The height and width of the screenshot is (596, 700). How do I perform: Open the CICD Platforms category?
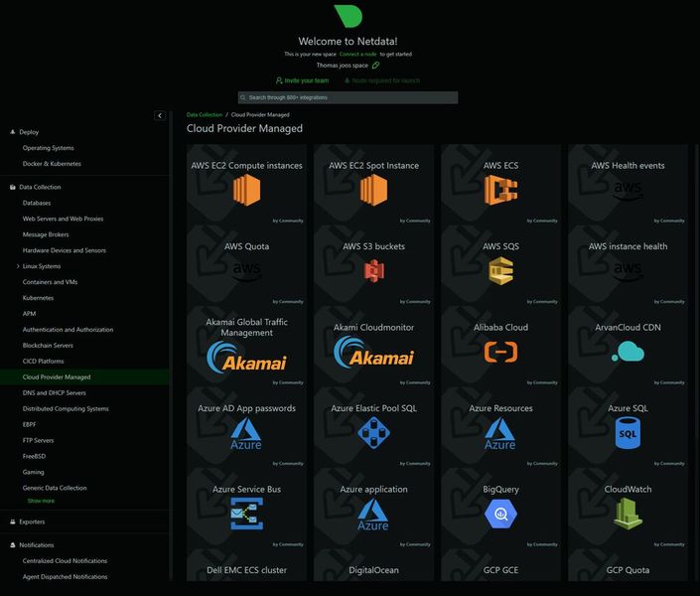click(44, 362)
